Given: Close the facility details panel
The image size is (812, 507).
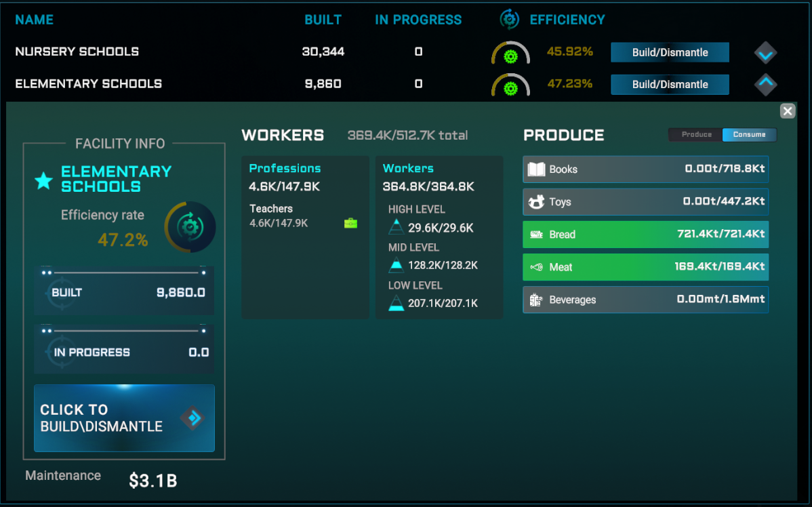Looking at the screenshot, I should [787, 111].
